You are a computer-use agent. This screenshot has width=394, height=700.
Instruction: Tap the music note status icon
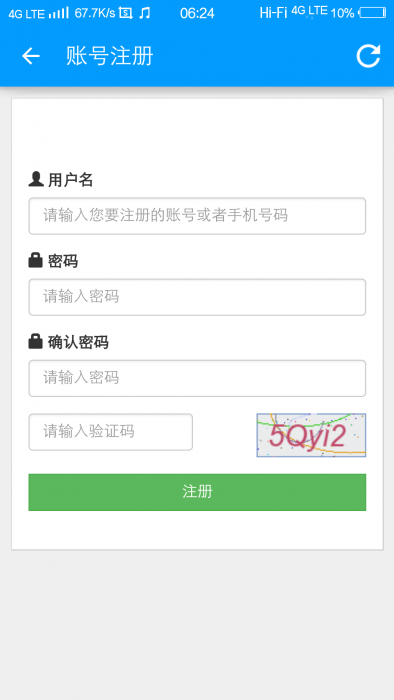click(x=144, y=13)
